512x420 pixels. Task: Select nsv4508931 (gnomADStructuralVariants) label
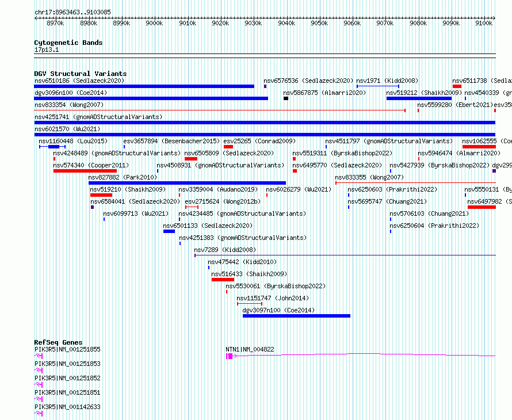click(220, 165)
